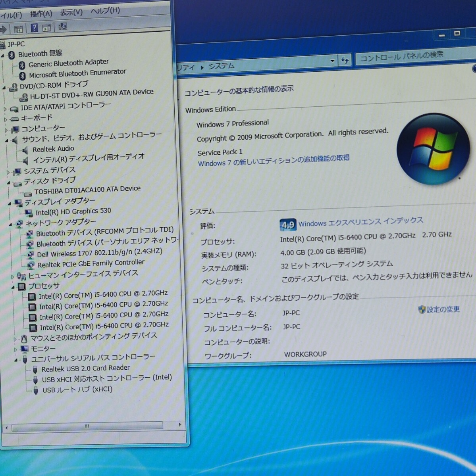The width and height of the screenshot is (476, 476).
Task: Select the JP-PC root node
Action: [x=16, y=44]
